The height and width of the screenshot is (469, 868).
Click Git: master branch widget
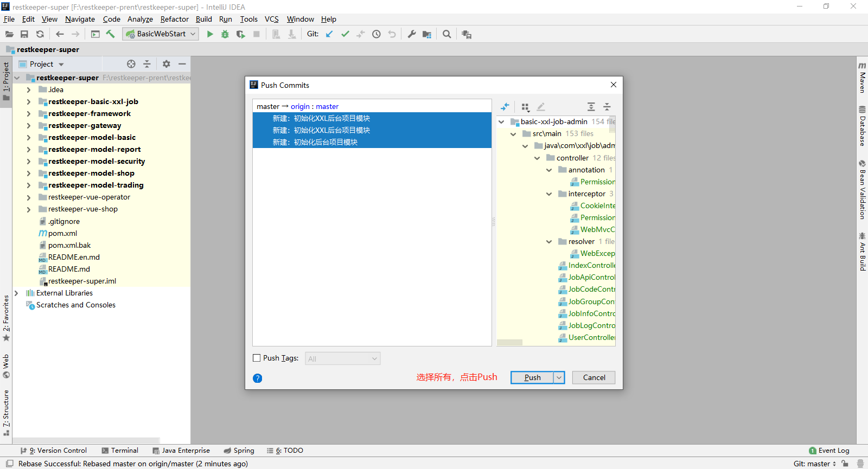click(815, 464)
